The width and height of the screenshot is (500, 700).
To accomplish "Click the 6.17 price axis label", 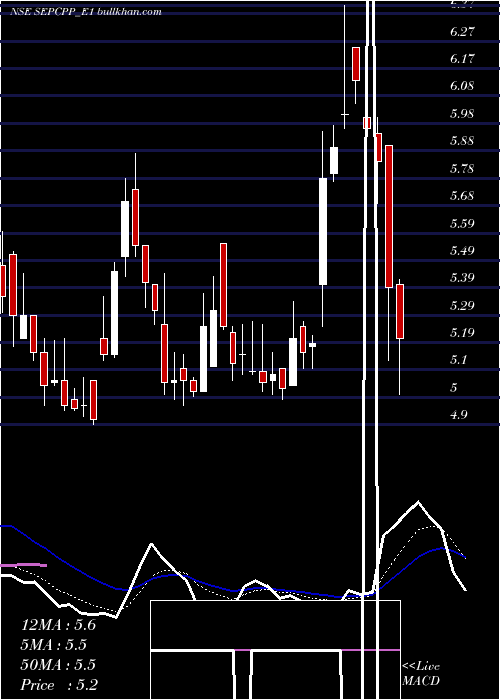I will coord(462,59).
